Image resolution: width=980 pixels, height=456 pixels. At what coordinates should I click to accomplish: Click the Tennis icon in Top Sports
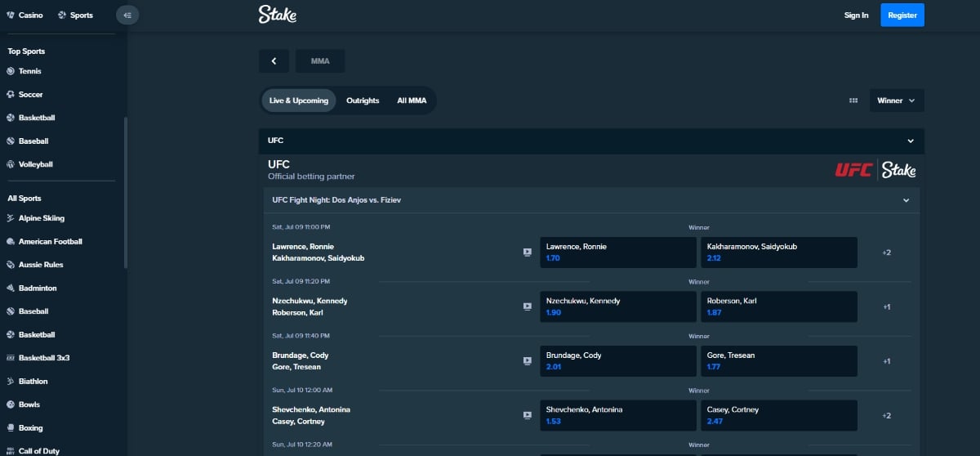(x=11, y=71)
